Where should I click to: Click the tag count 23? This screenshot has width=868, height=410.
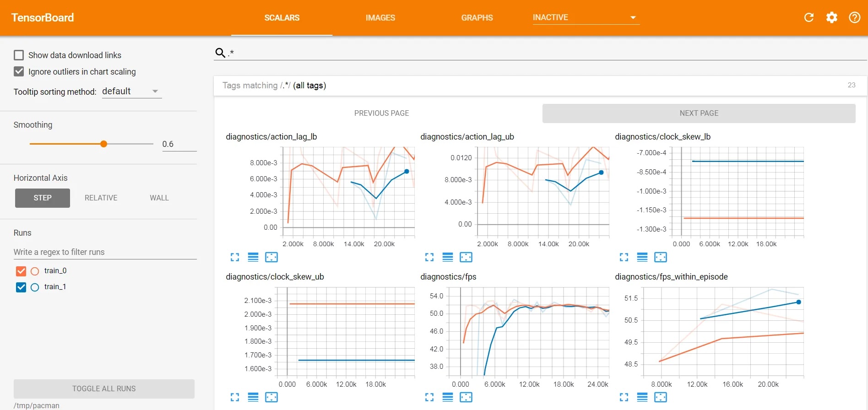point(852,85)
